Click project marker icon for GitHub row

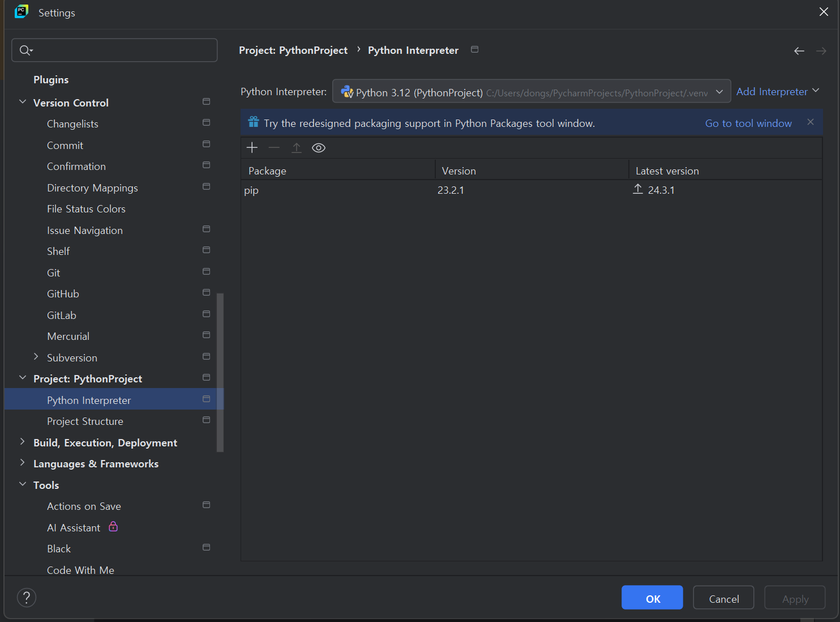tap(206, 292)
